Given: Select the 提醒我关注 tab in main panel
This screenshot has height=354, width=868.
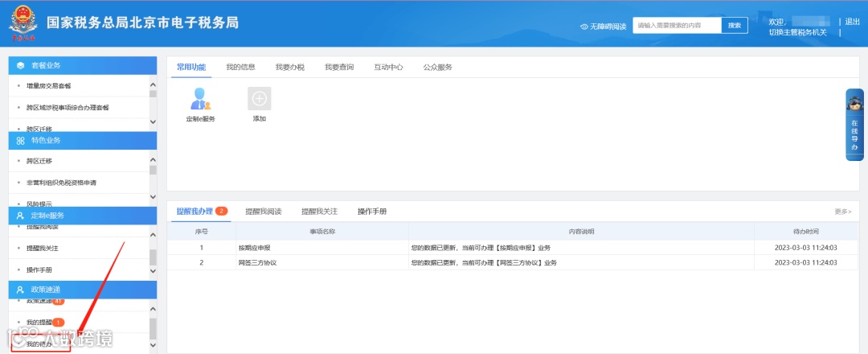Looking at the screenshot, I should (x=319, y=211).
